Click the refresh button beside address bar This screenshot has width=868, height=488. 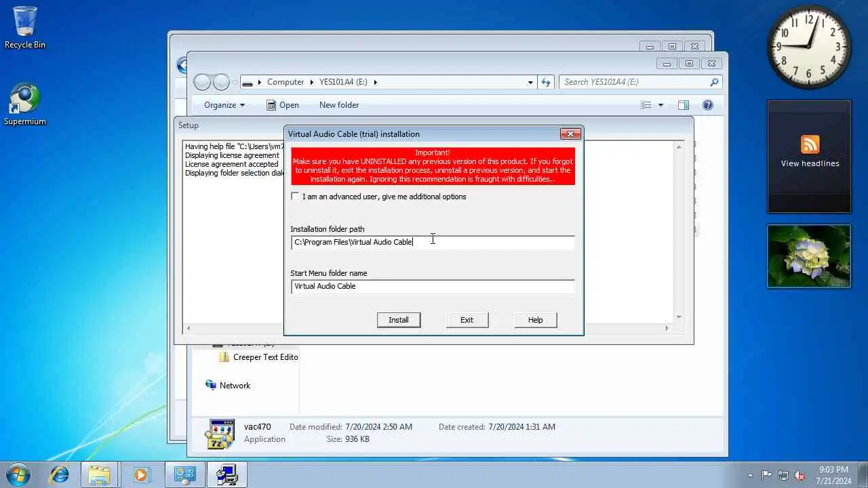(x=546, y=82)
